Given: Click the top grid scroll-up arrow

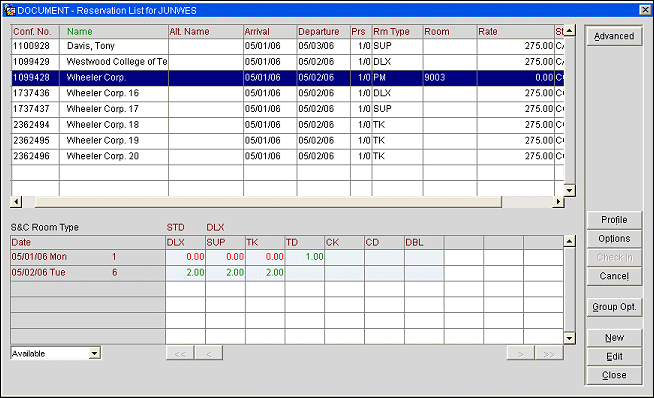Looking at the screenshot, I should [x=570, y=30].
